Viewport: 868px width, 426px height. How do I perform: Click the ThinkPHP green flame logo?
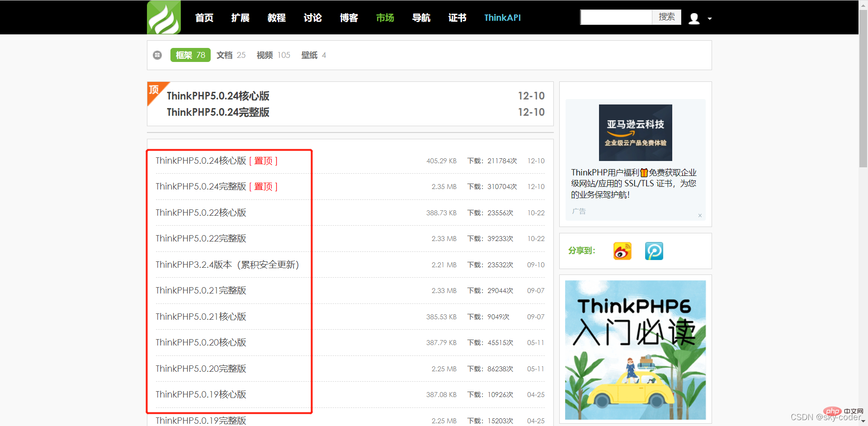(x=164, y=17)
